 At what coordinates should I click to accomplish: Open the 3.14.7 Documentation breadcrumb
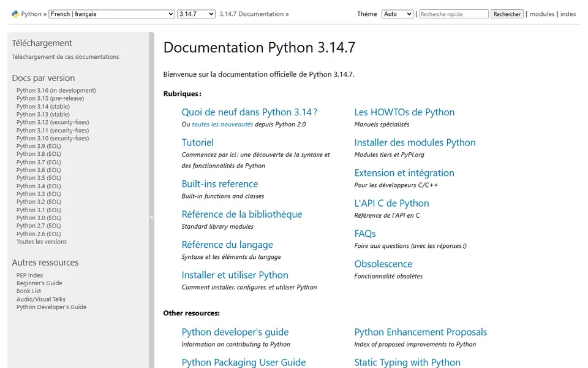(251, 14)
